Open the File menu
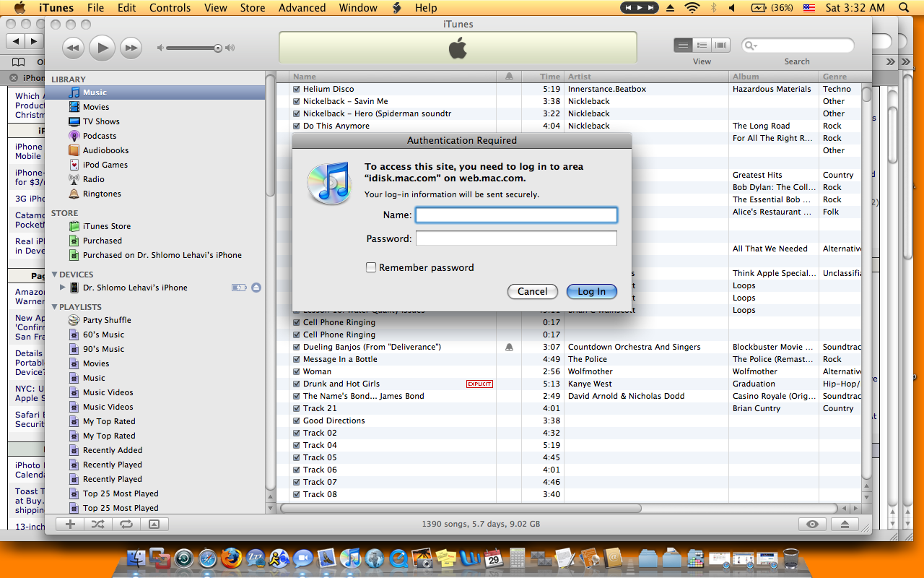Viewport: 924px width, 578px height. [x=95, y=8]
